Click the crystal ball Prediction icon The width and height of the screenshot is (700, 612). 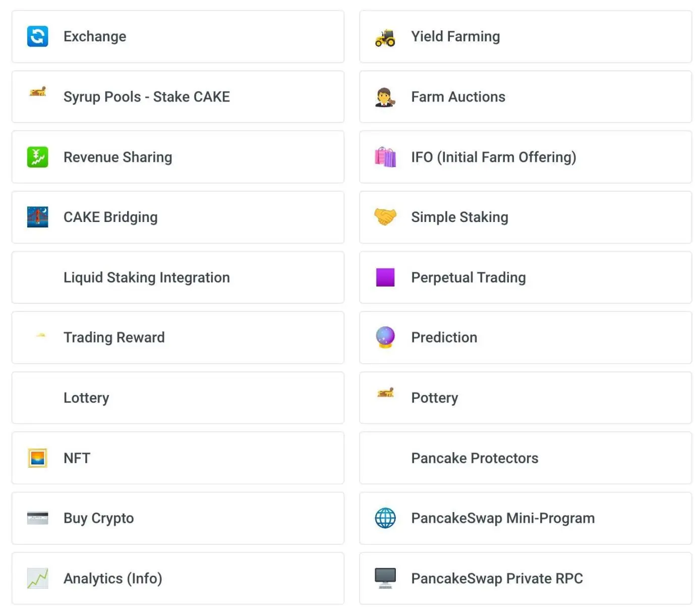coord(385,337)
